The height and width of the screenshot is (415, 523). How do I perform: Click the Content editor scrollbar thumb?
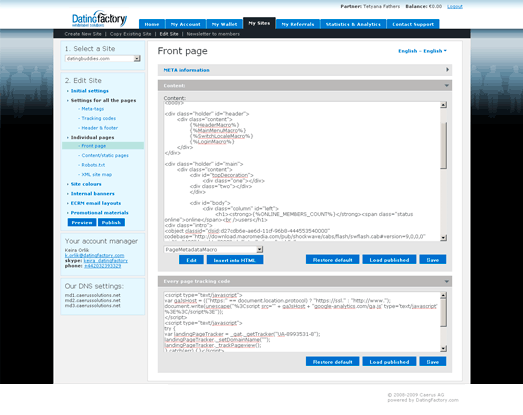pyautogui.click(x=443, y=145)
